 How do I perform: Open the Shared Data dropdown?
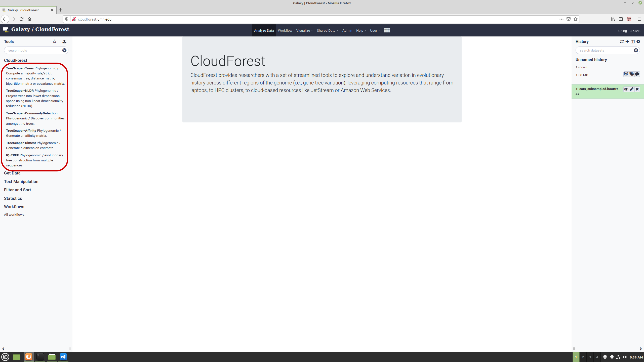(x=328, y=30)
